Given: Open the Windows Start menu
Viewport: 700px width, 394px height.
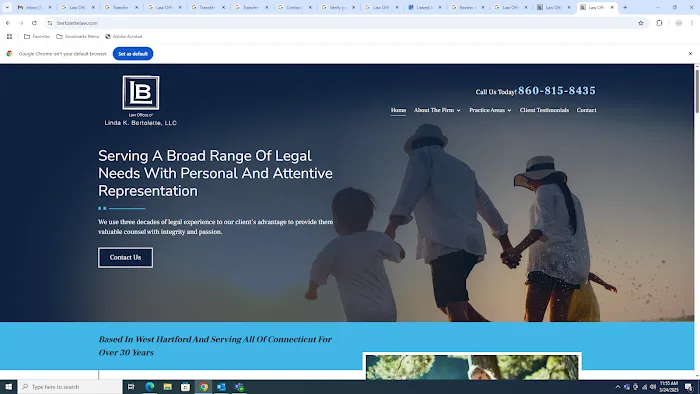Looking at the screenshot, I should coord(8,387).
